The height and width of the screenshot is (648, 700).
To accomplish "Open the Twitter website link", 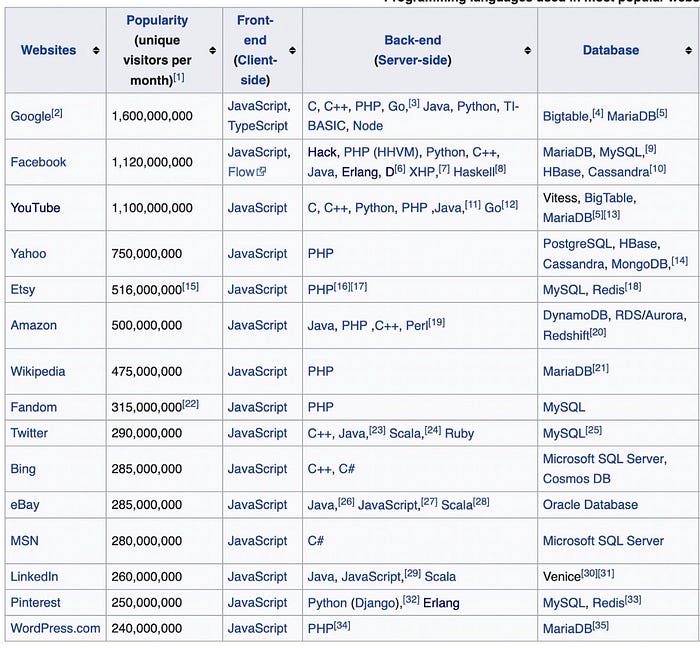I will pyautogui.click(x=29, y=433).
